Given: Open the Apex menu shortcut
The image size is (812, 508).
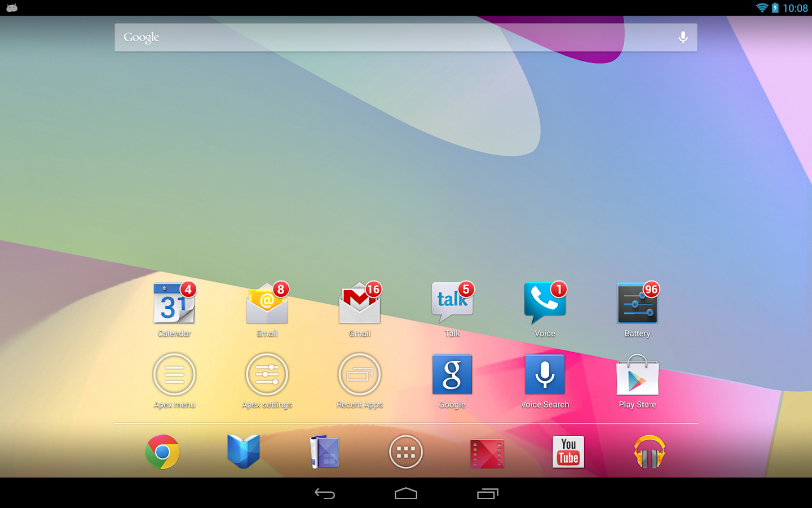Looking at the screenshot, I should pos(174,374).
